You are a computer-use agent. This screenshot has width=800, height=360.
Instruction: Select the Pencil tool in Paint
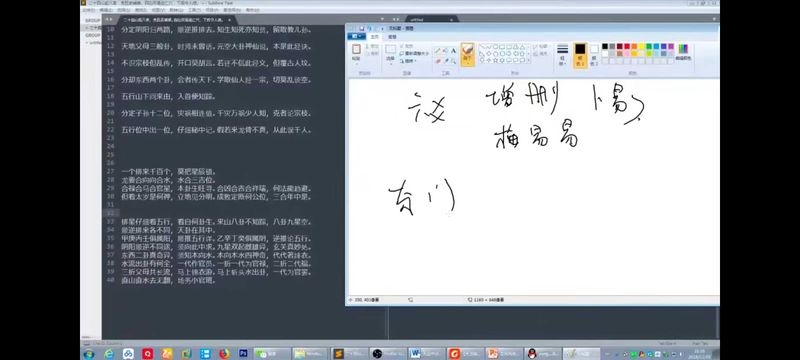click(438, 50)
